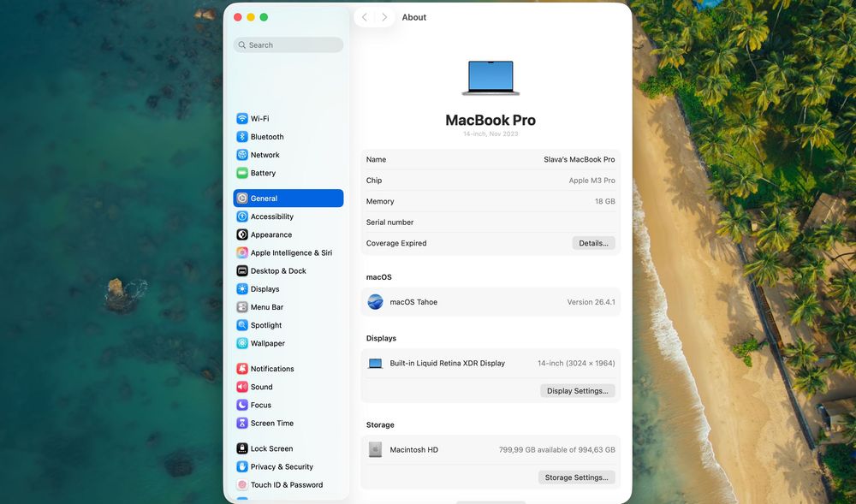This screenshot has height=504, width=856.
Task: Open coverage Details… button
Action: 593,243
